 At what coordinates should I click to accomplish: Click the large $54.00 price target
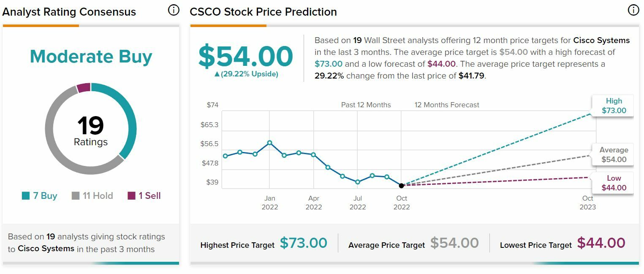(246, 56)
